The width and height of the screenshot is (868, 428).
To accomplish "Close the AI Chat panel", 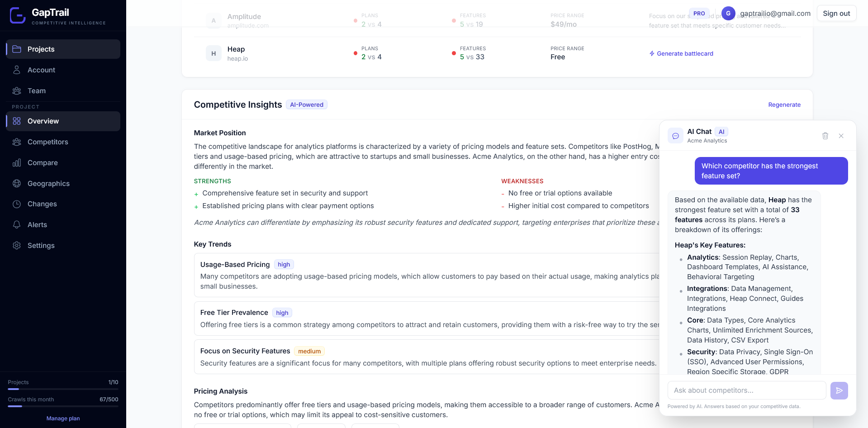I will tap(841, 136).
